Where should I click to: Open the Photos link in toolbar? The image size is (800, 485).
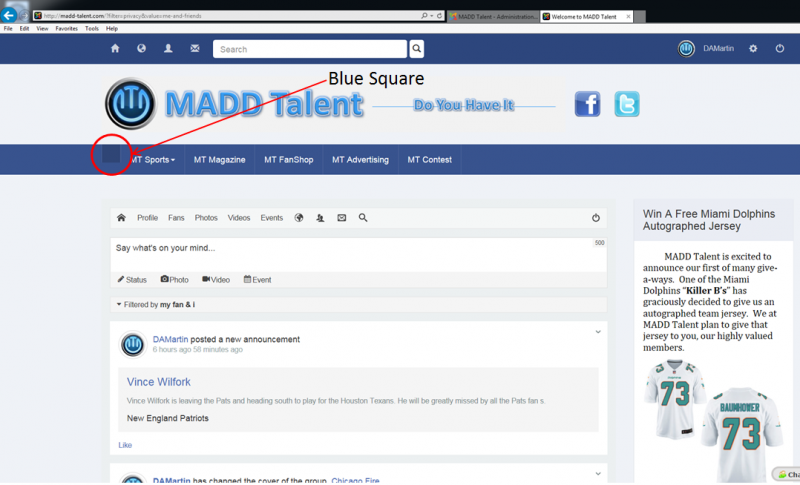pos(206,218)
